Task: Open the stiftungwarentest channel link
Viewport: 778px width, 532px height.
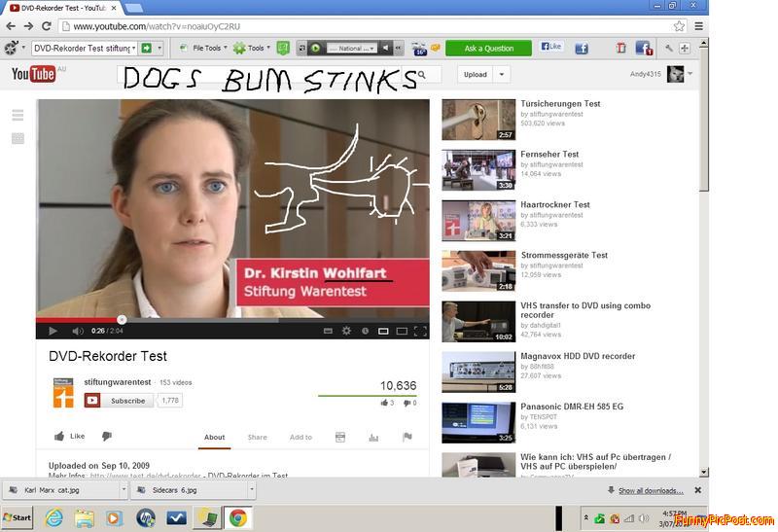Action: click(117, 382)
